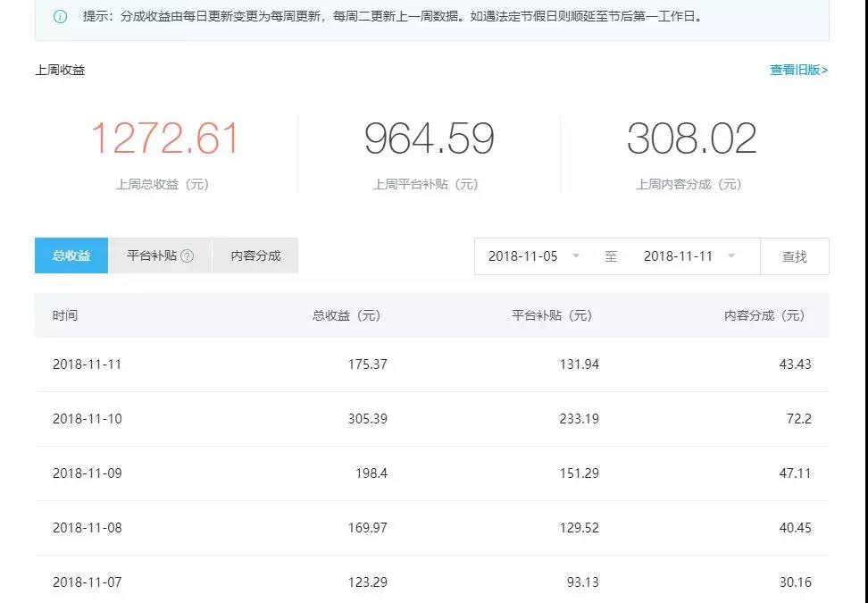The height and width of the screenshot is (603, 868).
Task: Click the 内容分成（元） column header
Action: coord(764,315)
